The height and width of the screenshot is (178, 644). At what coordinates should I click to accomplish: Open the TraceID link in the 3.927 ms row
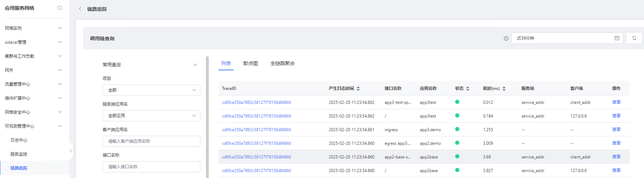pyautogui.click(x=257, y=171)
